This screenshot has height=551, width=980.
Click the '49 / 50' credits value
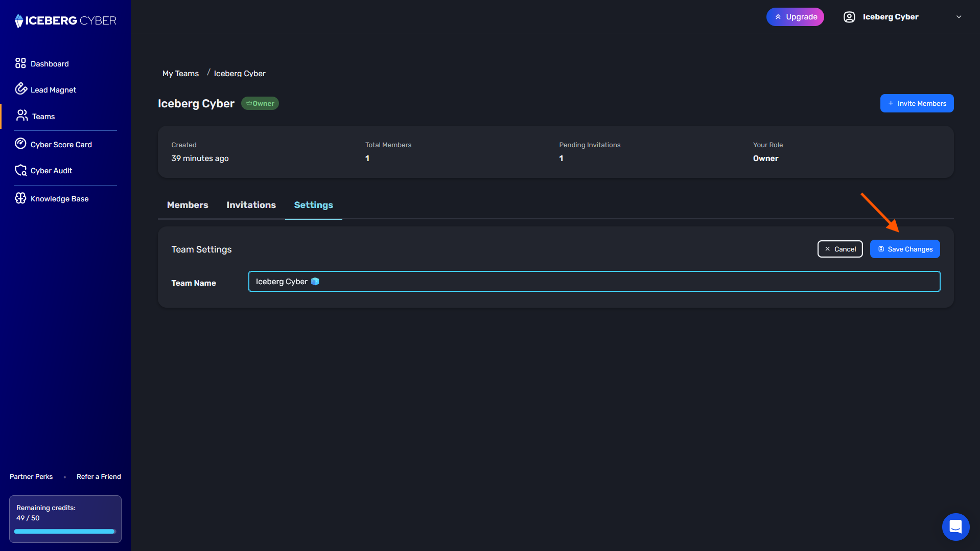(x=28, y=518)
